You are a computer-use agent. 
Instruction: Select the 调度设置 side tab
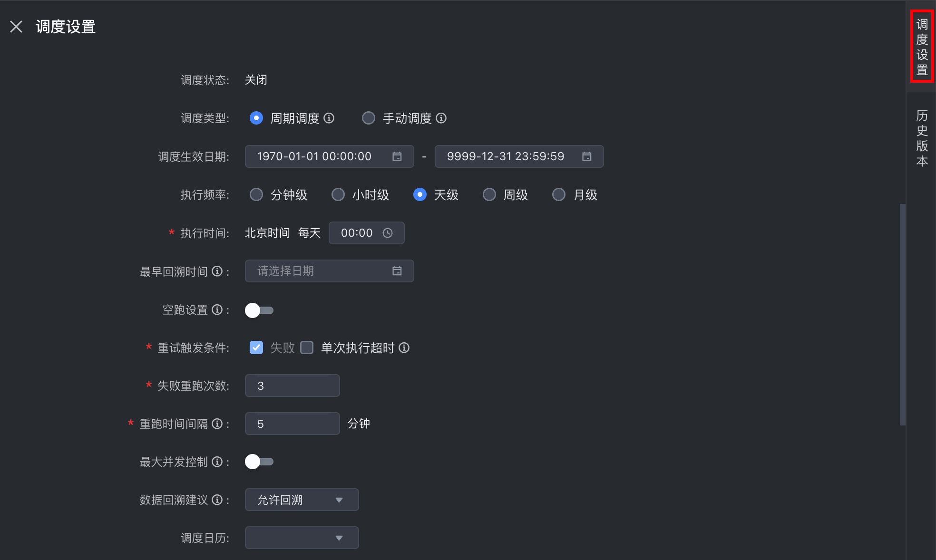coord(922,47)
